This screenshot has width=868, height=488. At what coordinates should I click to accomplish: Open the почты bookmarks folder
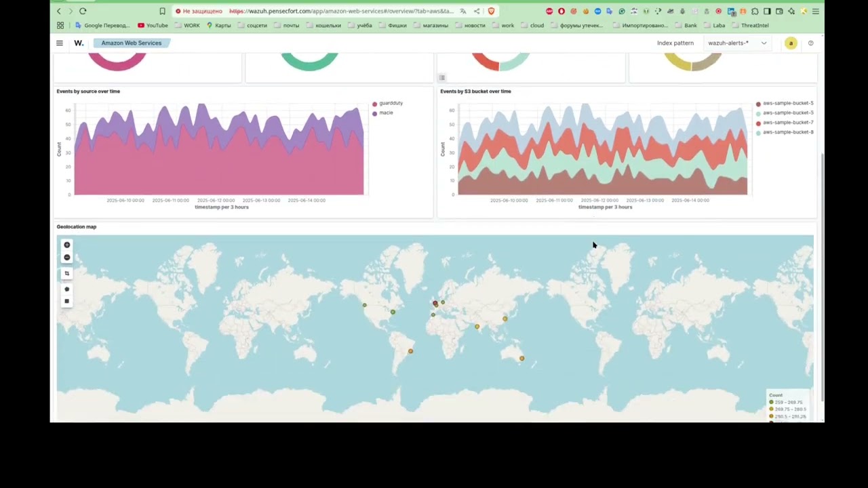pyautogui.click(x=286, y=25)
